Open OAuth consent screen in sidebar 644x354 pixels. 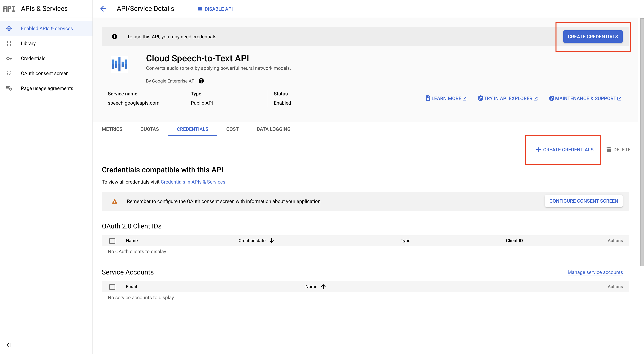(46, 74)
